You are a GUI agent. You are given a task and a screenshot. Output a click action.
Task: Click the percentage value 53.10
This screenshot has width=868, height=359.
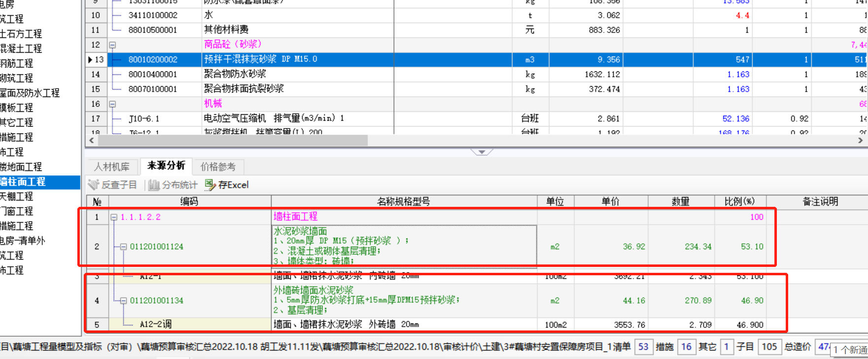pyautogui.click(x=752, y=247)
